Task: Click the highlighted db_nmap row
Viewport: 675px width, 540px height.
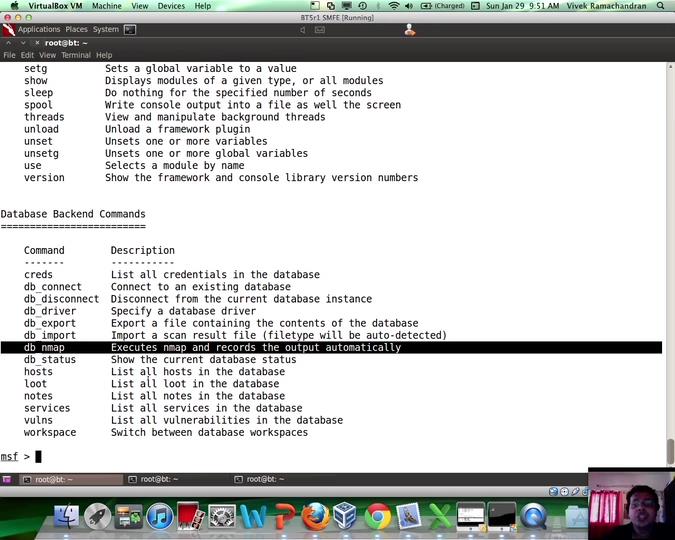Action: click(331, 348)
